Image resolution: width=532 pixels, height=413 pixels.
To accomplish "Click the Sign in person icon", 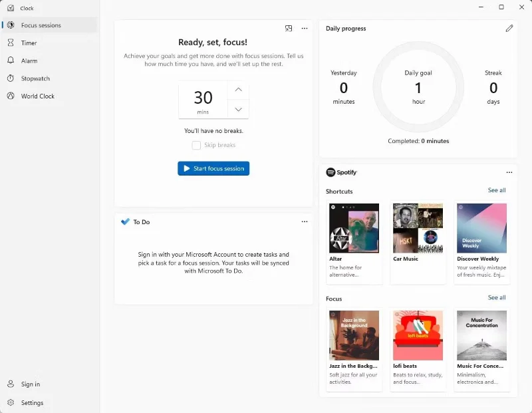I will (x=11, y=384).
